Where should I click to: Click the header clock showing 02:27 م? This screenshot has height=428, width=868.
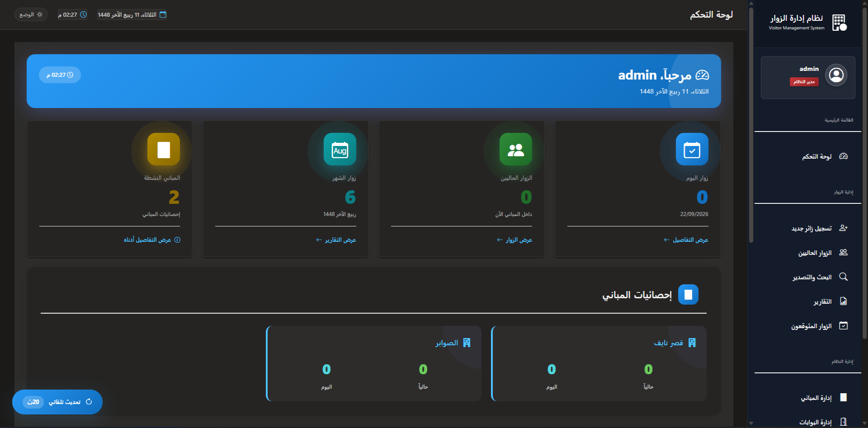72,14
